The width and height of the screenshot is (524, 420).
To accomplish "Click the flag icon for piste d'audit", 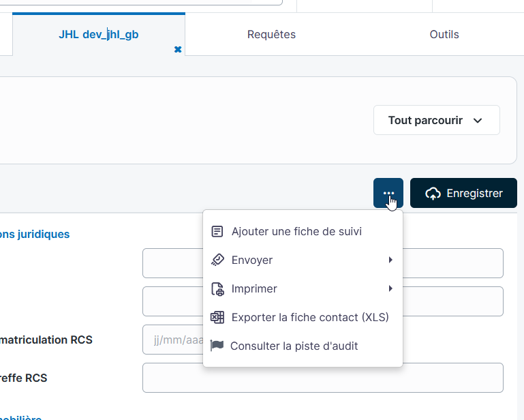I will (217, 346).
